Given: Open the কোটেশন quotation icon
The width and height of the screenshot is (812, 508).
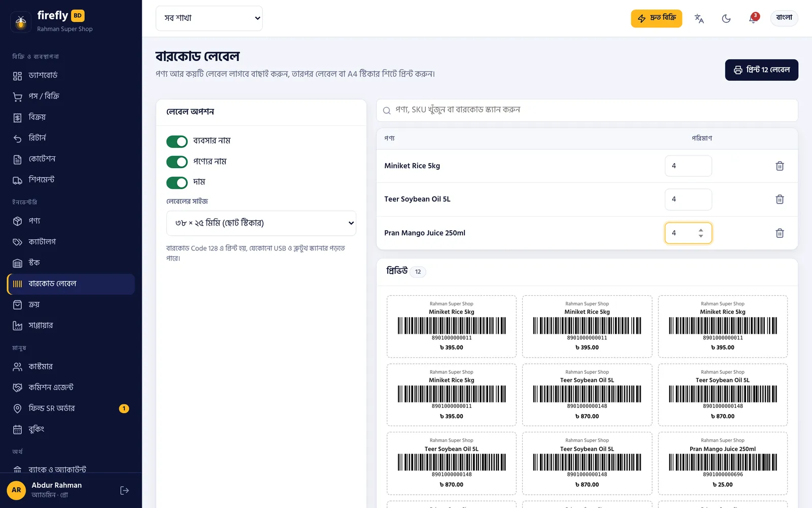Looking at the screenshot, I should 17,159.
